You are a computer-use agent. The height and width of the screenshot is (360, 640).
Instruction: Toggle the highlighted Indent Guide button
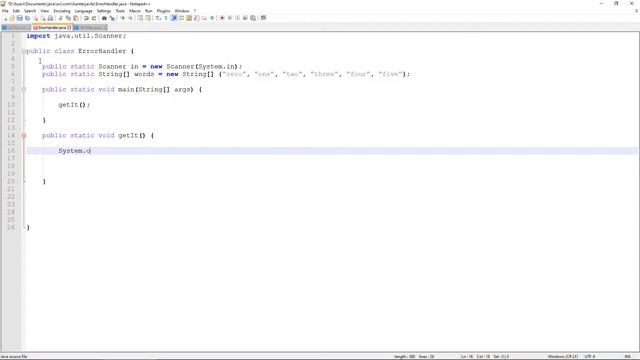(174, 18)
